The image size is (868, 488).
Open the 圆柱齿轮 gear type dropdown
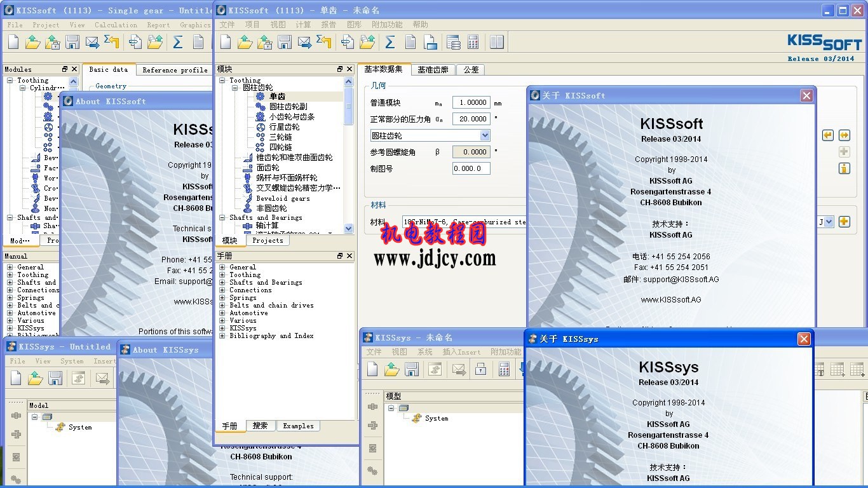[x=485, y=135]
